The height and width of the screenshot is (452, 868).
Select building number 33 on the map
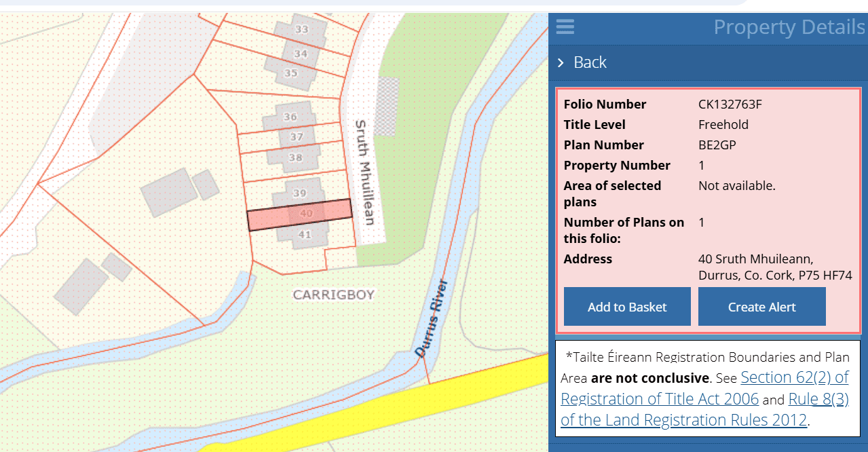pyautogui.click(x=301, y=29)
